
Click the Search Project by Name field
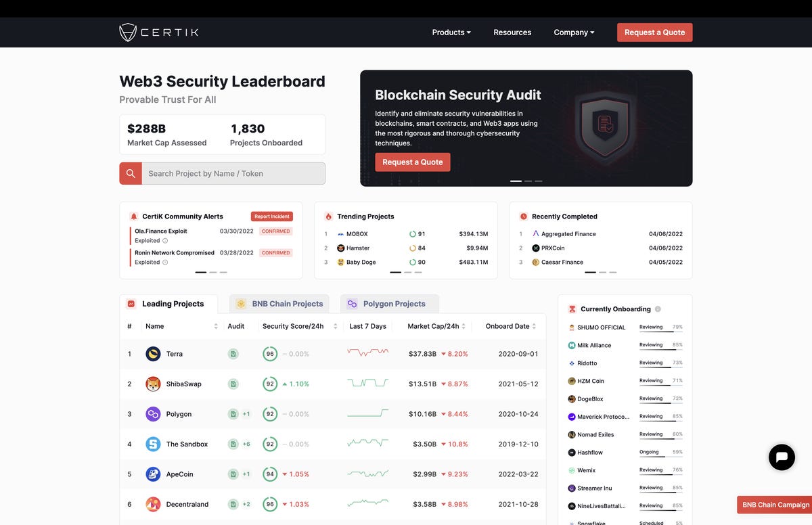[233, 173]
